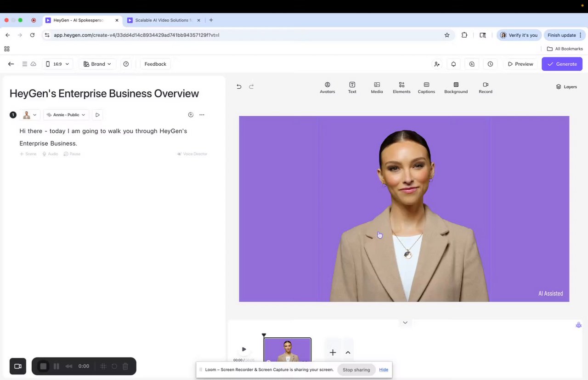
Task: Open the Captions tool
Action: coord(426,88)
